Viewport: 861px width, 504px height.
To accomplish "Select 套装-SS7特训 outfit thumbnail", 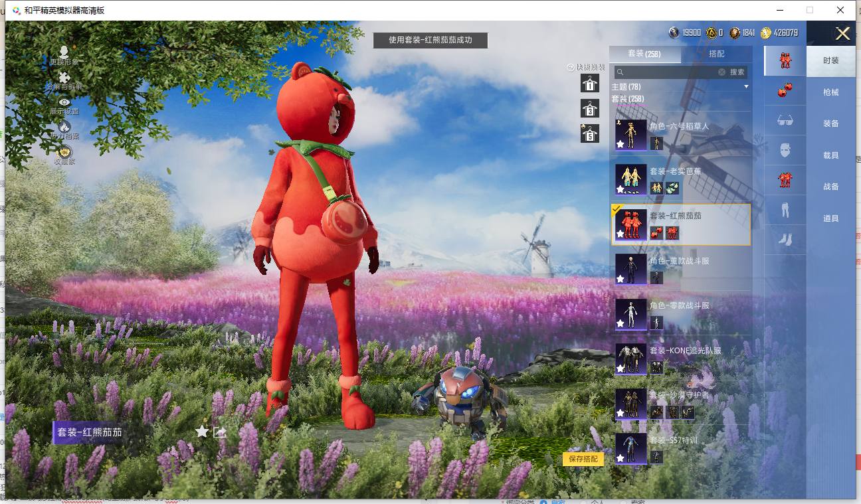I will pyautogui.click(x=630, y=448).
